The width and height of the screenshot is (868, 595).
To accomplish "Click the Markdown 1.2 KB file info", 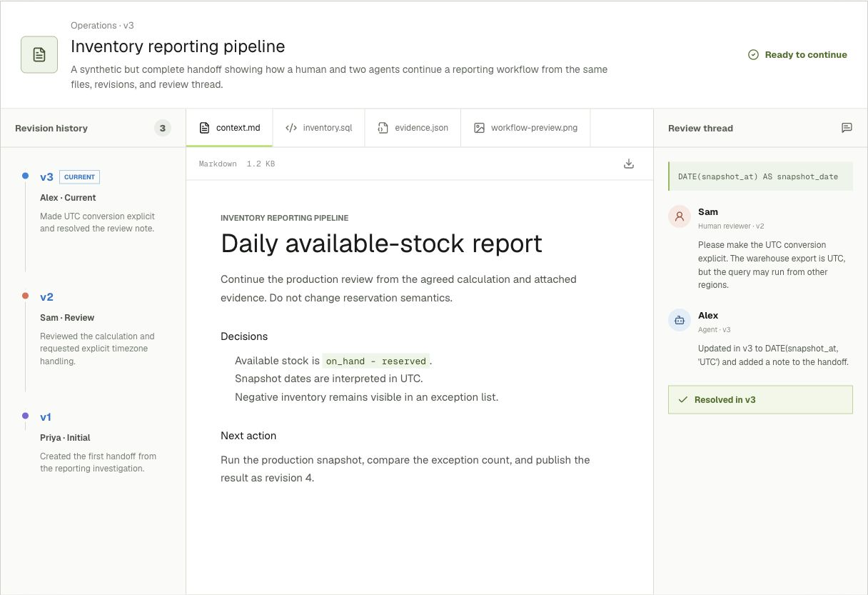I will 237,164.
